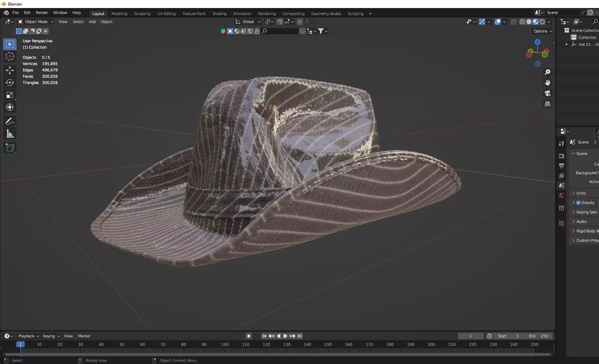Click frame 100 on the timeline ruler
Screen dimensions: 599x364
tap(225, 344)
